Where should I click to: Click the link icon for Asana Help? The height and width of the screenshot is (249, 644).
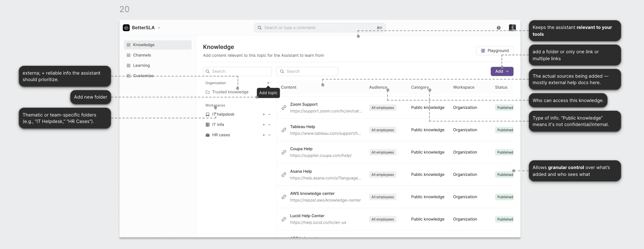click(284, 175)
